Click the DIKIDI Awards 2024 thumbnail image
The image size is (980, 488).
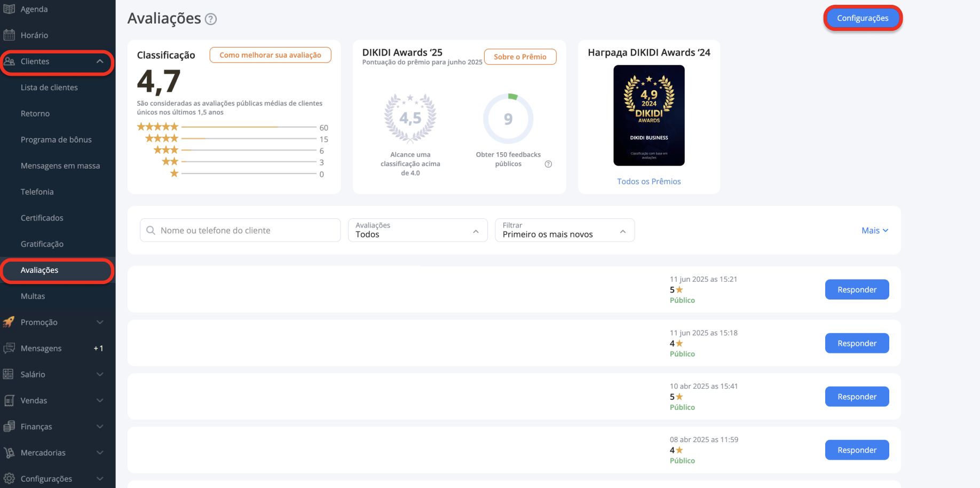pyautogui.click(x=649, y=115)
